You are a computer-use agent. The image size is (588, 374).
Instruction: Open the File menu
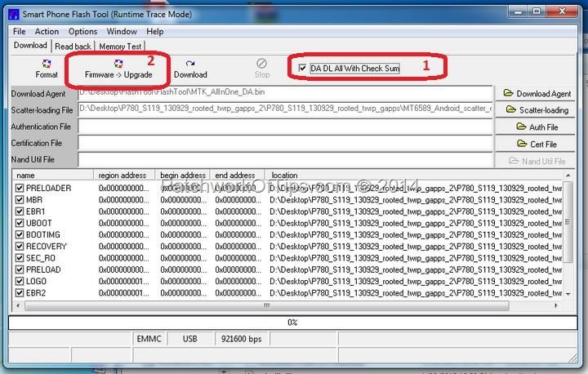[19, 32]
